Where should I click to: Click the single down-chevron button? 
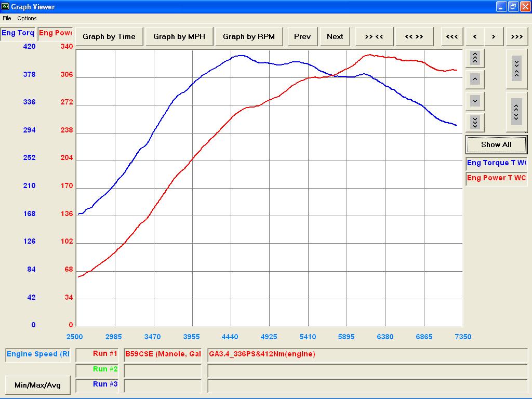475,101
